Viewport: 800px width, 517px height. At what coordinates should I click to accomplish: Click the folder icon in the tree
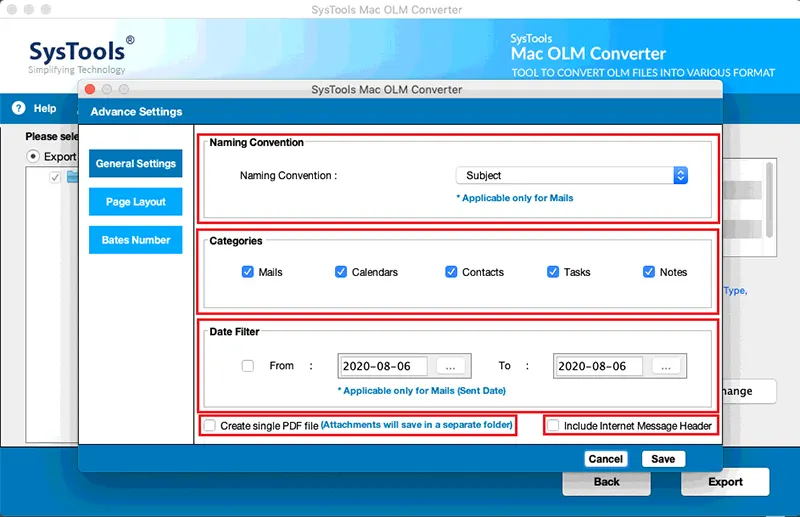tap(72, 177)
